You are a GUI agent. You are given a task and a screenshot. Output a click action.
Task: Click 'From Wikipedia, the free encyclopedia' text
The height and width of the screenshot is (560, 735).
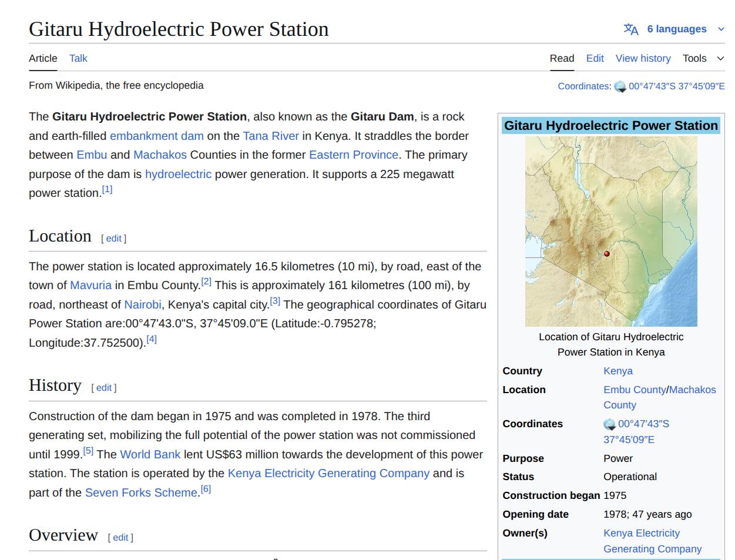click(116, 85)
